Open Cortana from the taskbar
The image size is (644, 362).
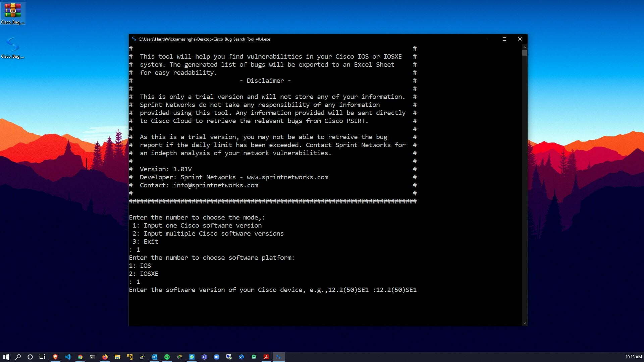click(x=30, y=357)
